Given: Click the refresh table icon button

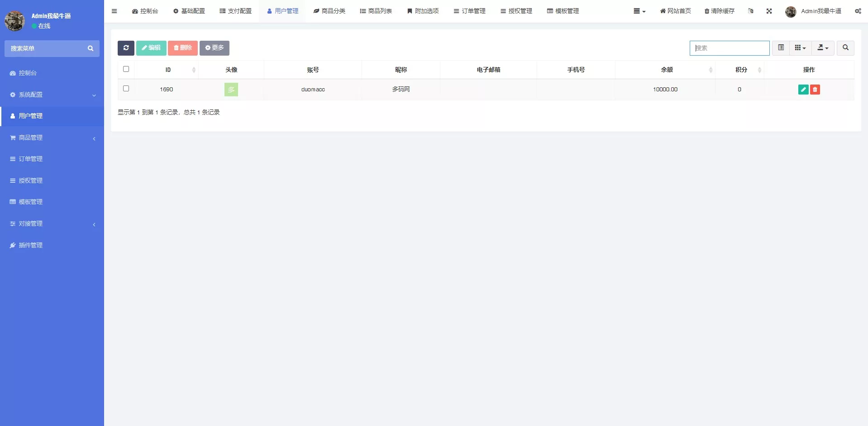Looking at the screenshot, I should (126, 48).
